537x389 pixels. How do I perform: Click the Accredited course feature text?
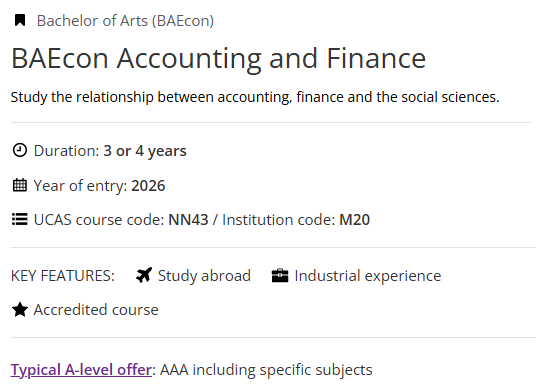point(96,310)
